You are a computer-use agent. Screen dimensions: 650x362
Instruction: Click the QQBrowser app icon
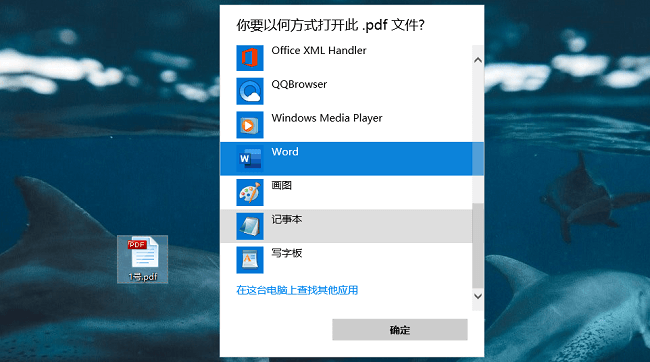[x=250, y=92]
